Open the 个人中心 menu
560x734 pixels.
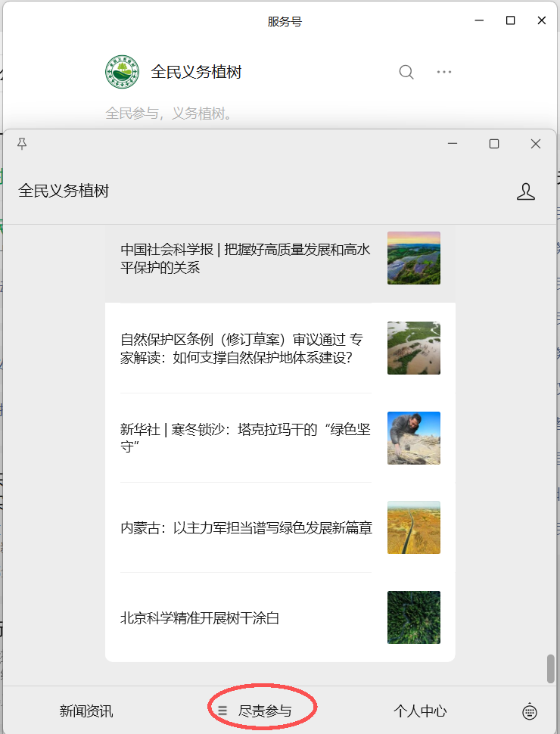pos(420,711)
